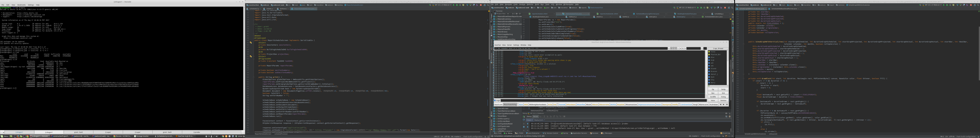The height and width of the screenshot is (138, 980).
Task: Open the JSF side tool window
Action: 733,22
